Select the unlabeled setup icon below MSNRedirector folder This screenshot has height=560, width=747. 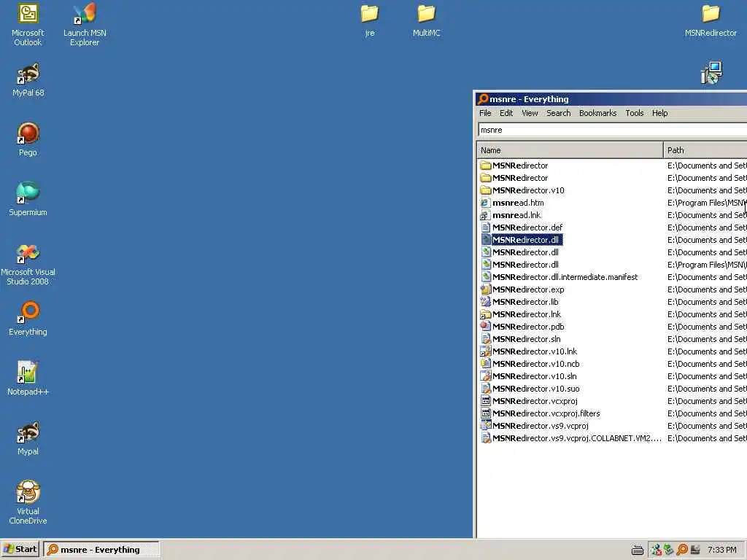[x=712, y=73]
